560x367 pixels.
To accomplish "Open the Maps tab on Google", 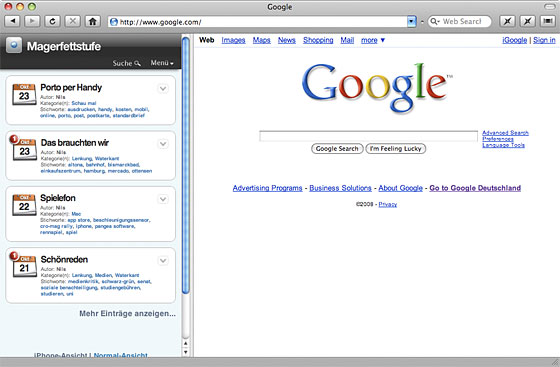I will [261, 40].
